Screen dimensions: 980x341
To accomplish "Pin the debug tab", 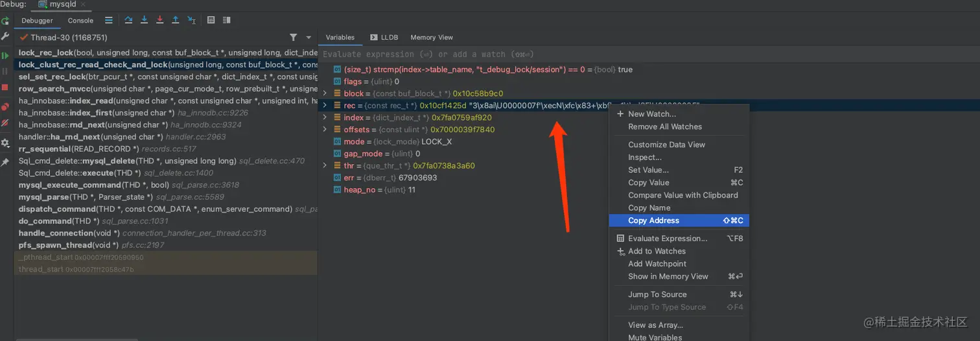I will click(x=5, y=162).
